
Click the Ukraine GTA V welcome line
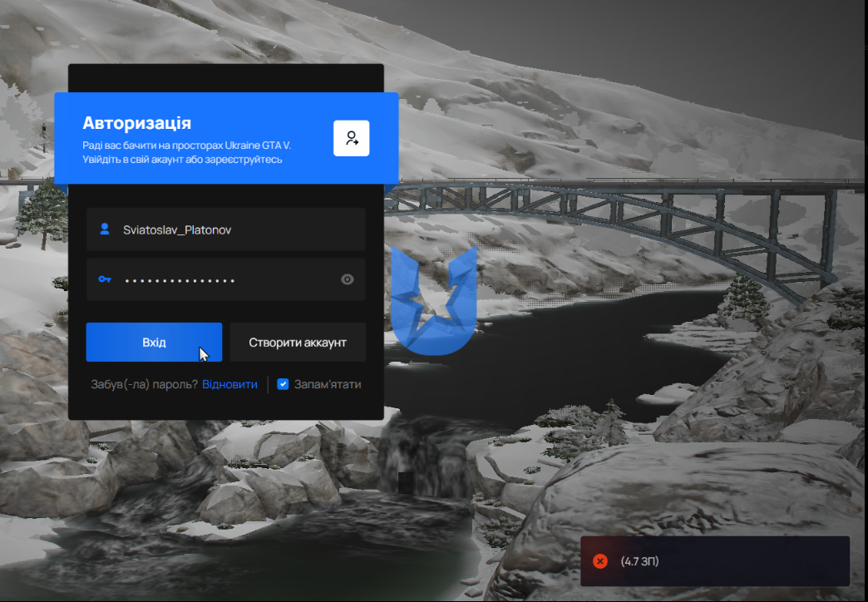186,146
